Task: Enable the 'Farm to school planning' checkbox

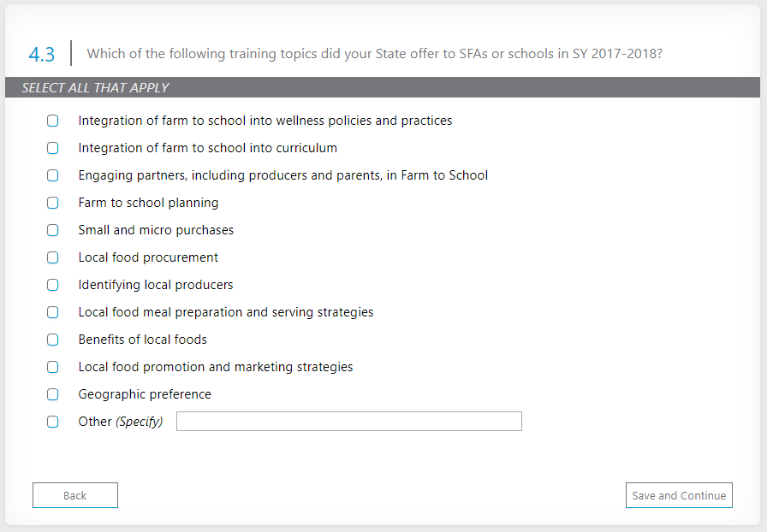Action: [53, 203]
